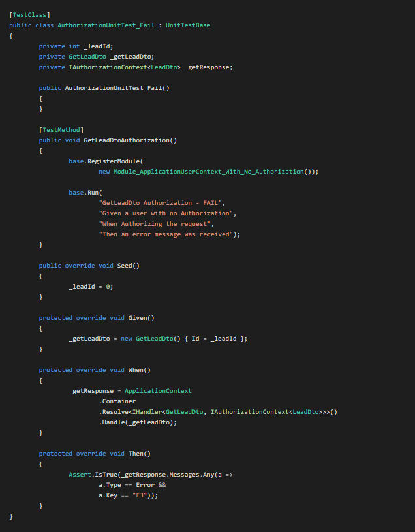Click the .Container property
The height and width of the screenshot is (532, 415).
(117, 401)
